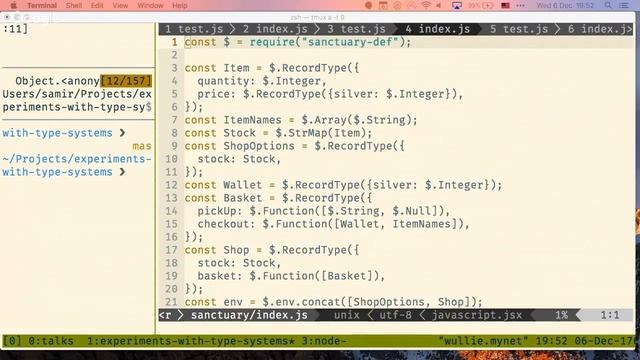Click the "wullie.mynet" hostname in tmux bar
The width and height of the screenshot is (640, 360).
483,341
